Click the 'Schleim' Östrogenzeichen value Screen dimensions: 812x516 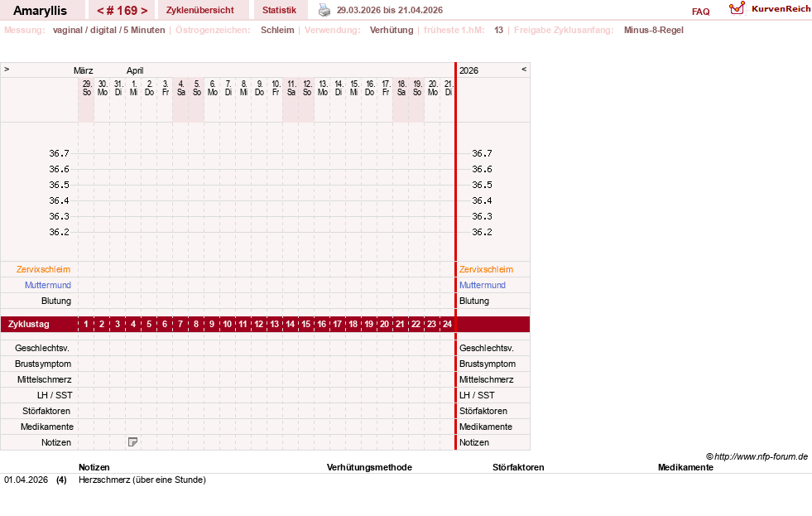coord(277,30)
